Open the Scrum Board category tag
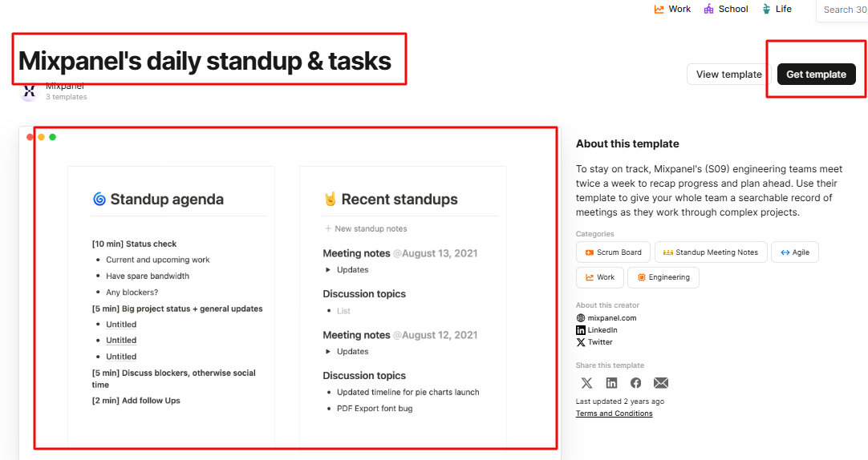The height and width of the screenshot is (460, 868). pyautogui.click(x=614, y=252)
